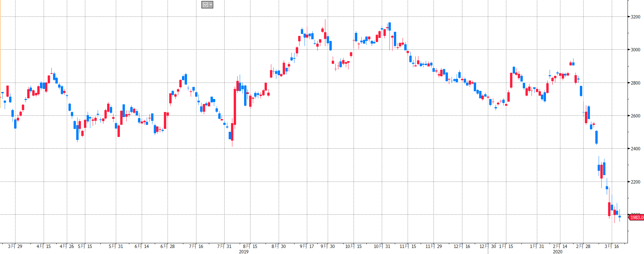Click the red 1983.0 last price tag
This screenshot has height=254, width=644.
click(636, 217)
